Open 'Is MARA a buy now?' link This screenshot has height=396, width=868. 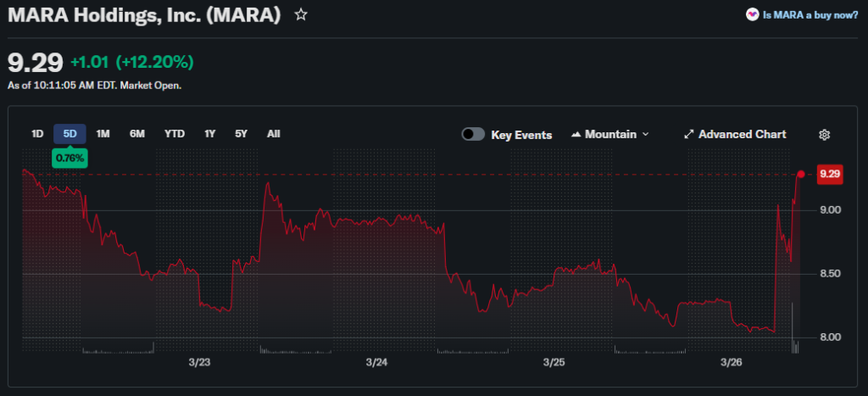tap(810, 14)
